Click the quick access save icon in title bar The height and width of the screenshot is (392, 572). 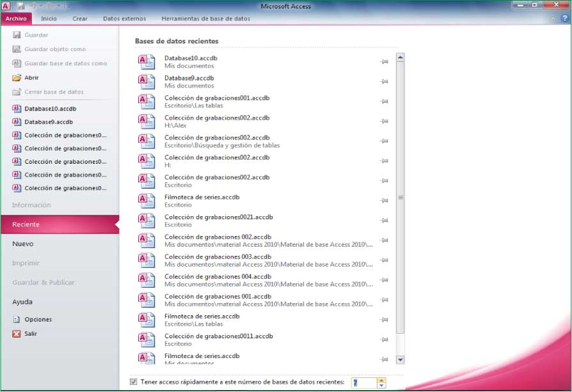point(20,6)
